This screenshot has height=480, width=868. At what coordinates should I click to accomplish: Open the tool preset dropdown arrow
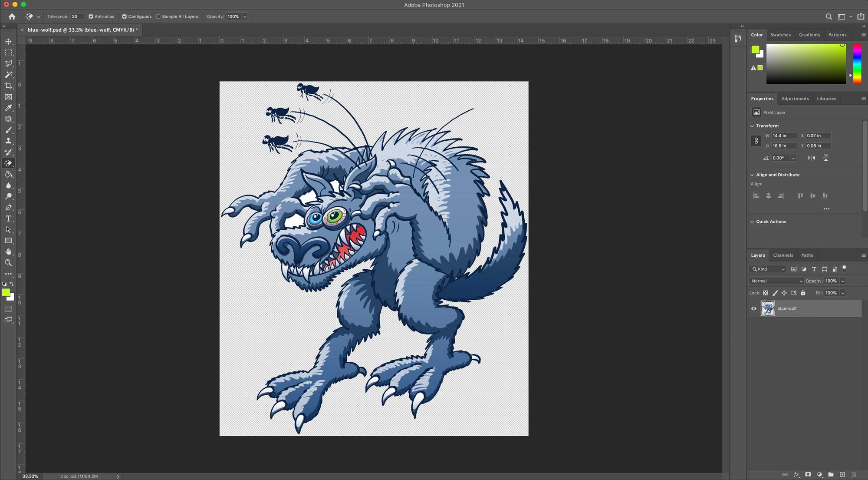(x=38, y=17)
